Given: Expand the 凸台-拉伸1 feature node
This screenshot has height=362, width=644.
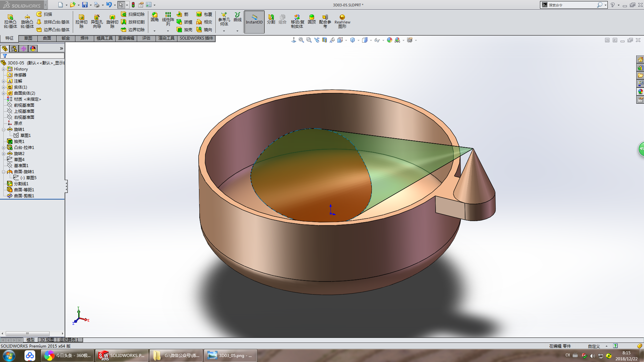Looking at the screenshot, I should pos(4,148).
